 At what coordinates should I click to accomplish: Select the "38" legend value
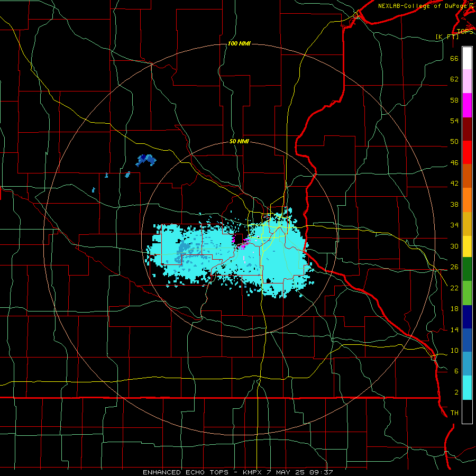454,205
